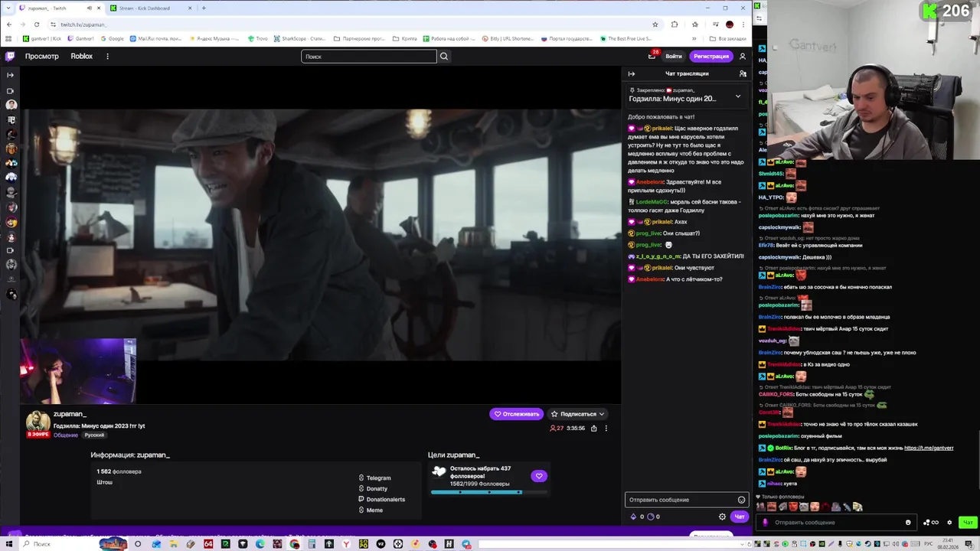Click the purple Чат send button
Screen dimensions: 980x551
pos(740,517)
